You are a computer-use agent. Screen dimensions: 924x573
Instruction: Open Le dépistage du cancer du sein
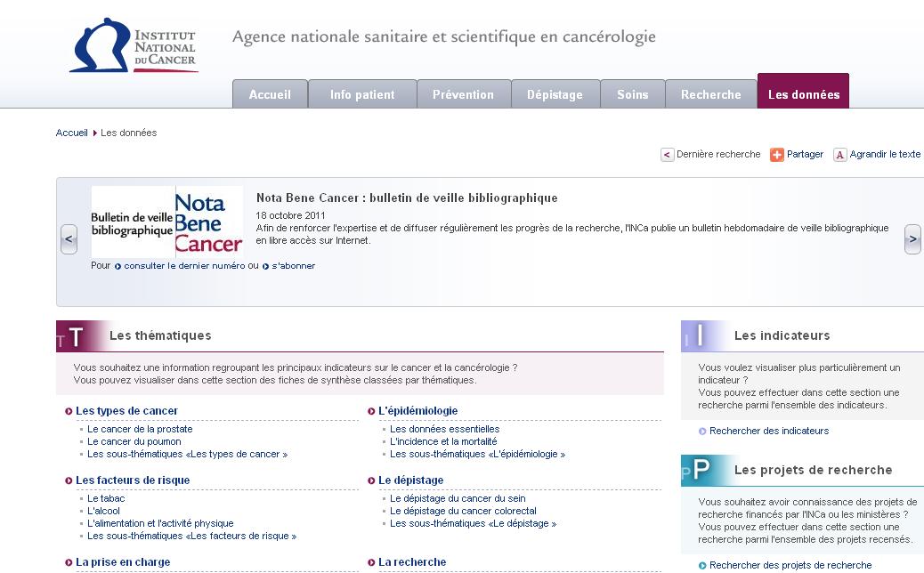click(x=458, y=499)
